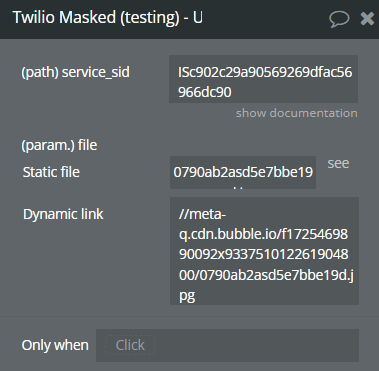Viewport: 379px width, 371px height.
Task: Click the (path) service_sid label
Action: click(x=76, y=72)
